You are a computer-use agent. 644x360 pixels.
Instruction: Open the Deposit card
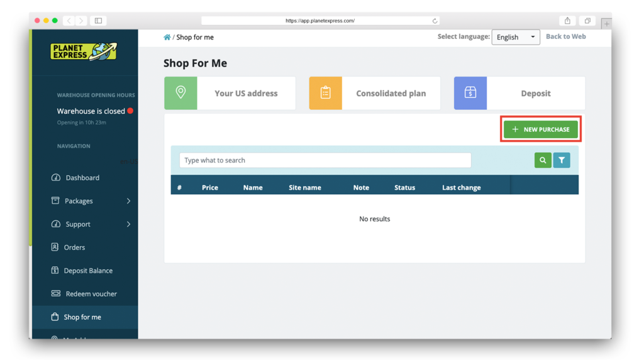(x=519, y=93)
